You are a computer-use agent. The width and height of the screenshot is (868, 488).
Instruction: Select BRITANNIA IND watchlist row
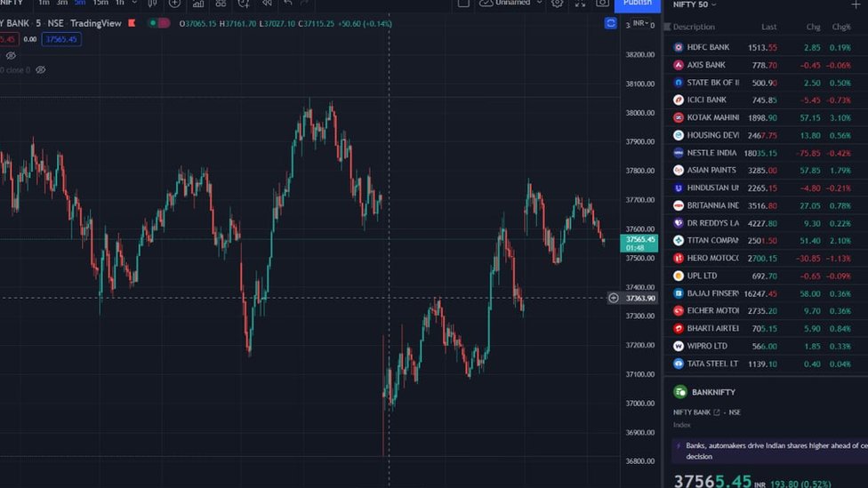point(766,206)
